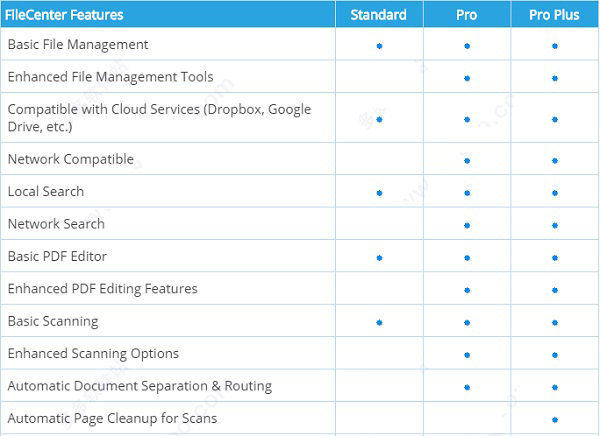Click the Enhanced Scanning Options row label
This screenshot has width=600, height=436.
[93, 353]
